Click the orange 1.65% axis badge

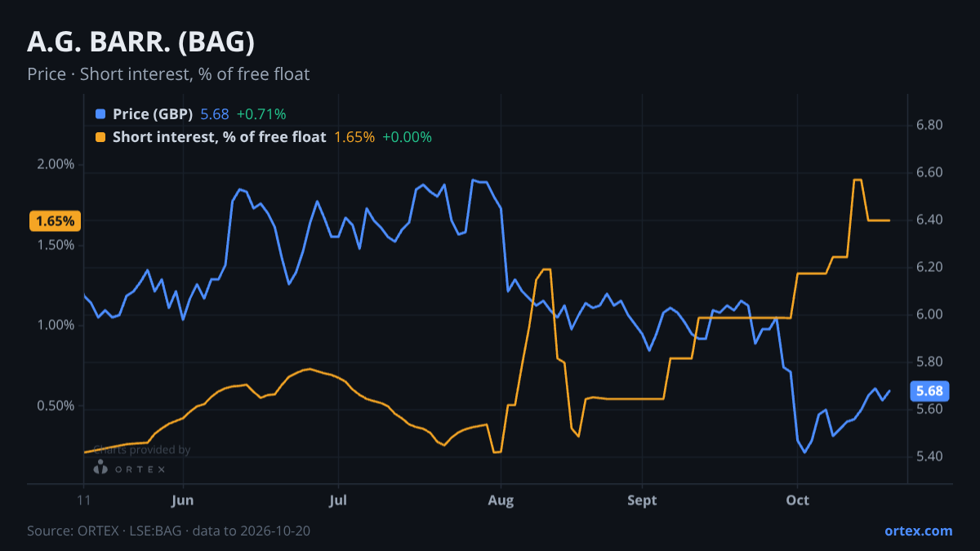[55, 221]
